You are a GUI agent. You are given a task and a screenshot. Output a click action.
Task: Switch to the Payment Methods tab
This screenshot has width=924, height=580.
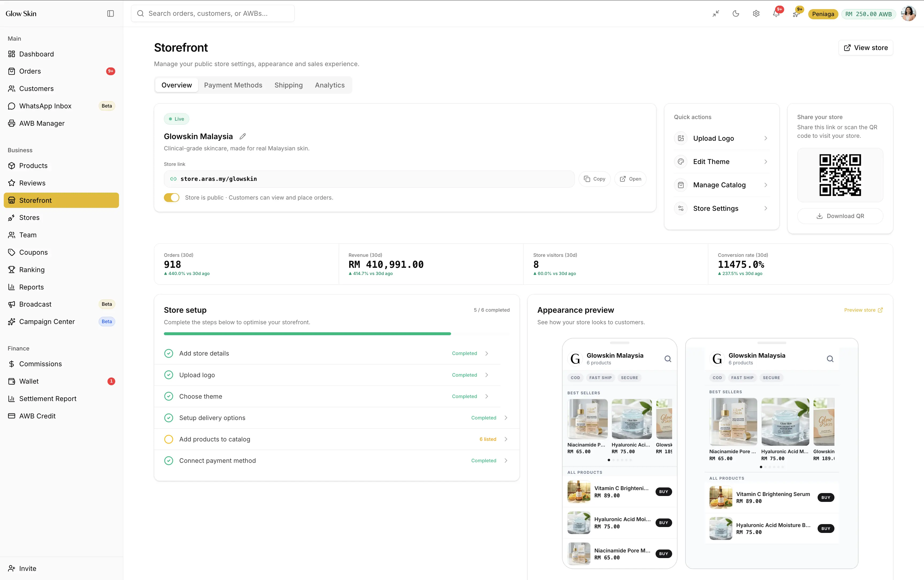(x=233, y=85)
